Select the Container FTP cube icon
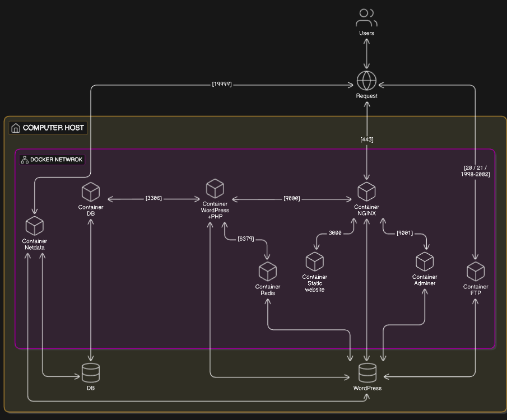507x420 pixels. click(476, 272)
